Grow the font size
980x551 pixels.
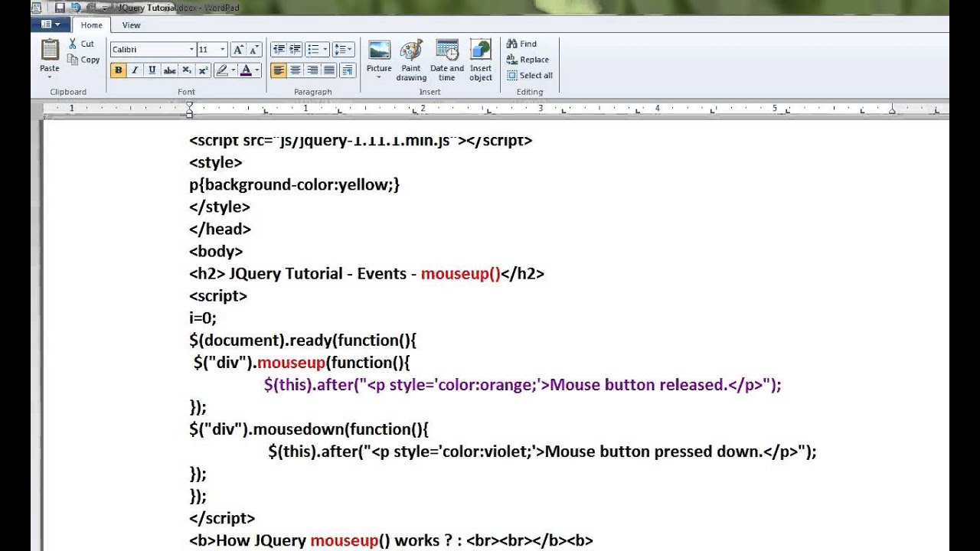[x=238, y=50]
